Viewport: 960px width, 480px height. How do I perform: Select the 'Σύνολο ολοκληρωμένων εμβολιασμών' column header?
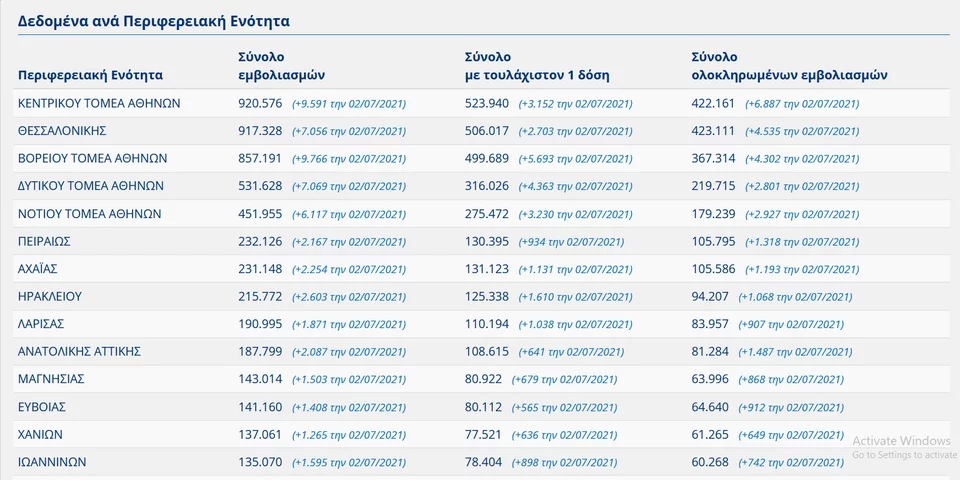point(789,66)
